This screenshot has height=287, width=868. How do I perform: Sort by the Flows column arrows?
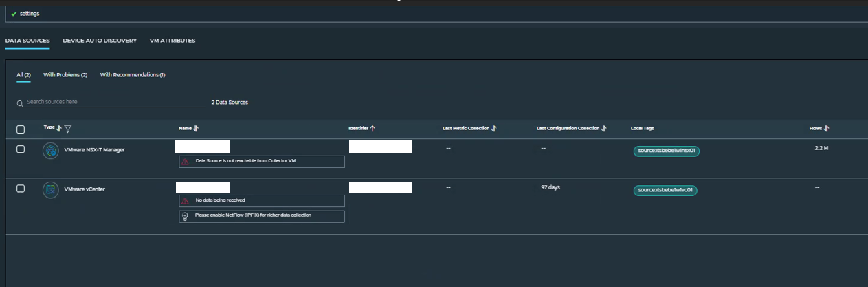[827, 129]
